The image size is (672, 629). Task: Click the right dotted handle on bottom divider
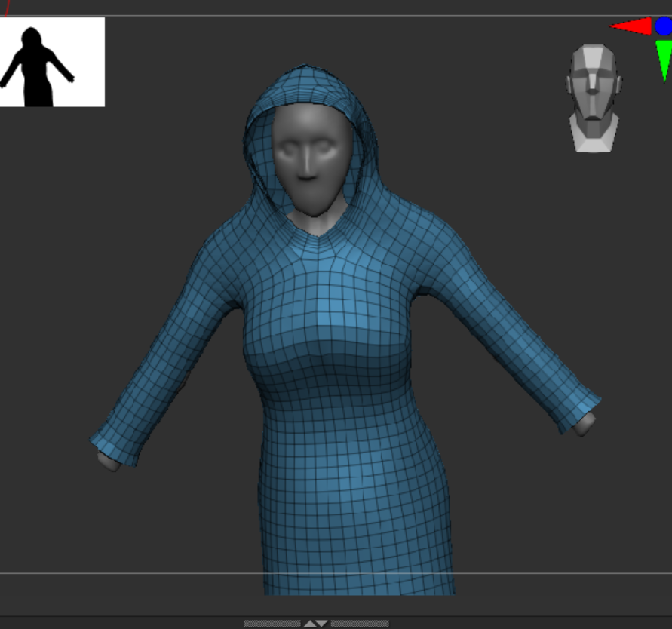(x=361, y=624)
